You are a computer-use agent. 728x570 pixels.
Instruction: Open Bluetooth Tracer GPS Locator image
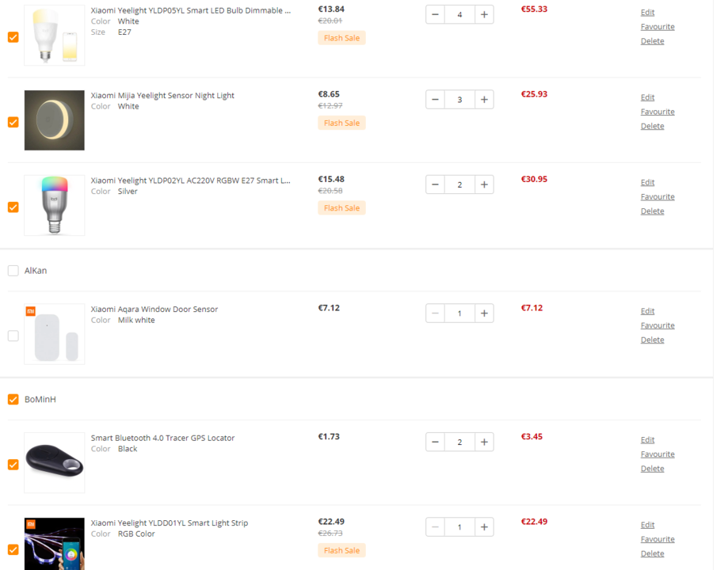pos(55,462)
